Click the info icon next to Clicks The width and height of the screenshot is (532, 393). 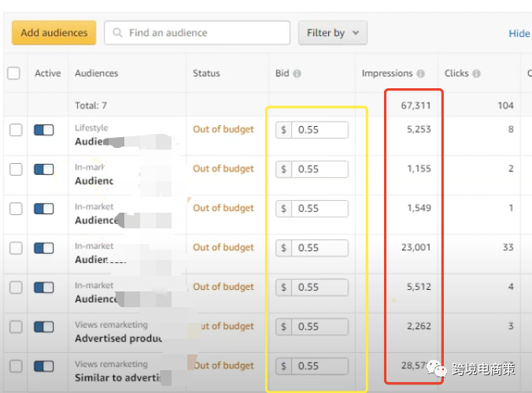(476, 74)
